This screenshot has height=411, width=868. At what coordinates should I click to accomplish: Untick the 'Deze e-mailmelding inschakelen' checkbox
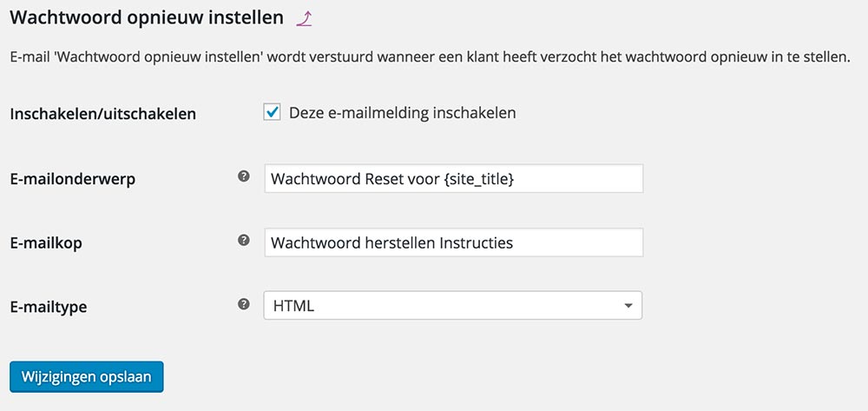(273, 113)
